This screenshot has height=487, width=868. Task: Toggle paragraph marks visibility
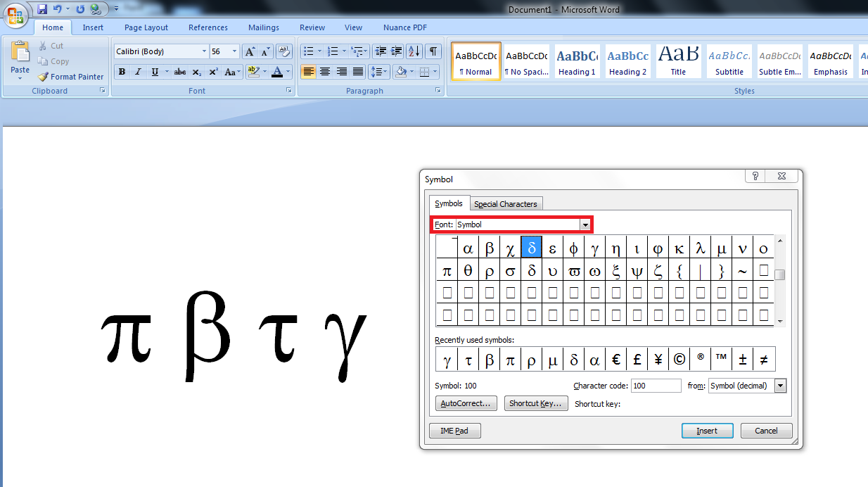433,51
